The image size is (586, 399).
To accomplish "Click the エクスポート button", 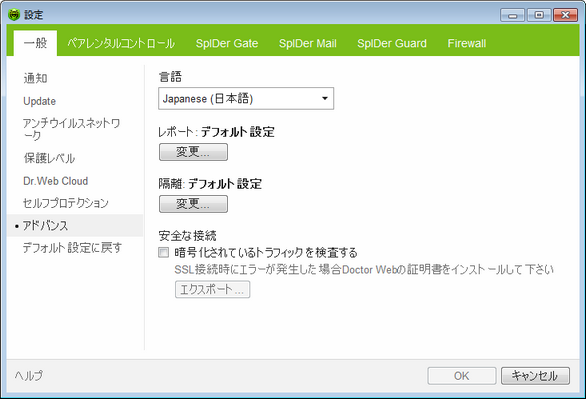I will tap(212, 290).
